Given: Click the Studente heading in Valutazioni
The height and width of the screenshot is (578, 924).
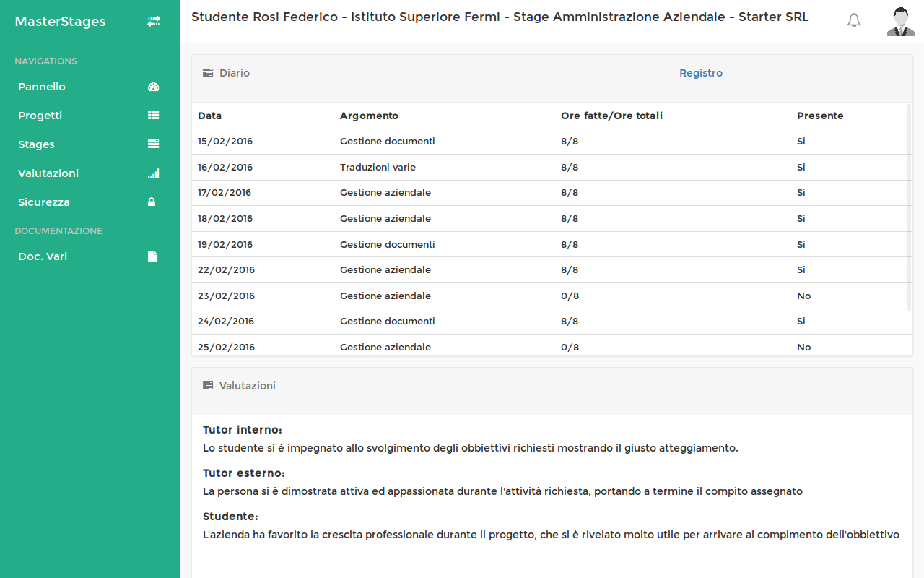Looking at the screenshot, I should point(230,517).
